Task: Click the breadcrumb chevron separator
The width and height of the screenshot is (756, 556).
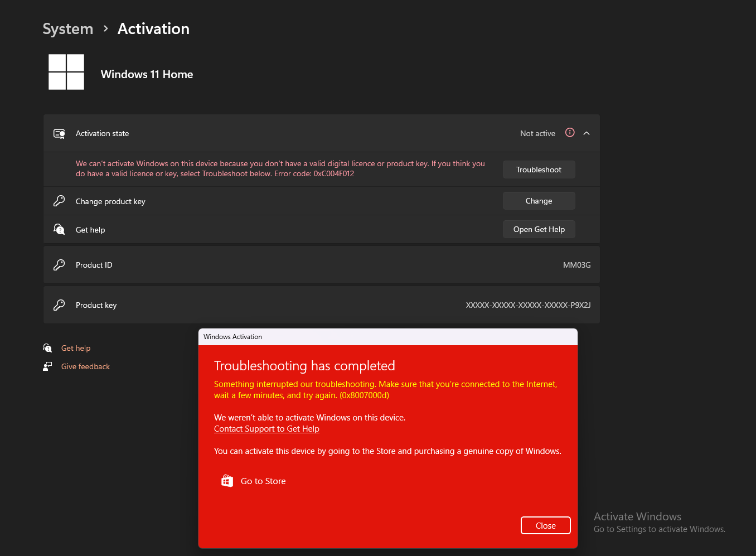Action: [105, 28]
